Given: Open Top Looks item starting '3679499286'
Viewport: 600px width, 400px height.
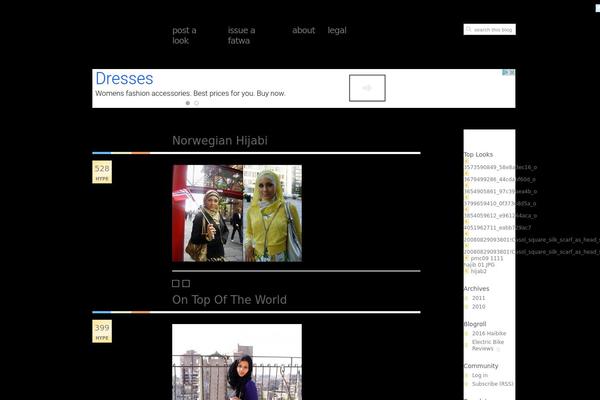Looking at the screenshot, I should 500,179.
